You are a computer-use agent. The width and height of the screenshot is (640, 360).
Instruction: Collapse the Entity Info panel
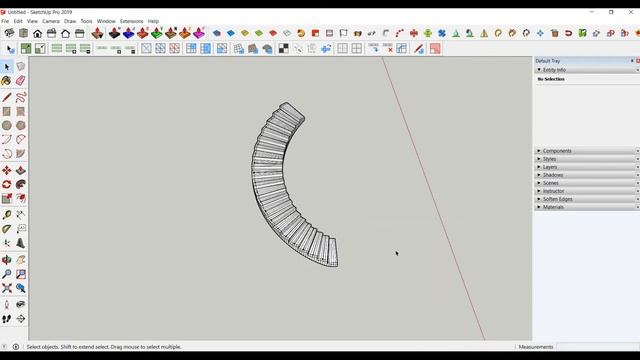539,70
